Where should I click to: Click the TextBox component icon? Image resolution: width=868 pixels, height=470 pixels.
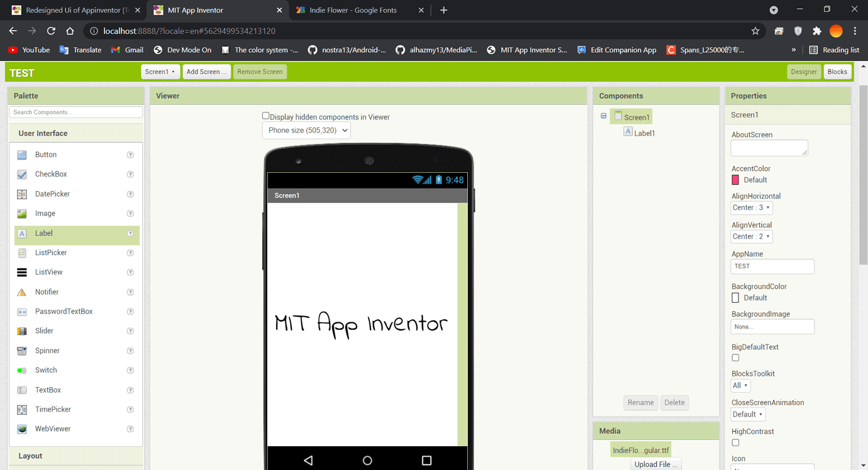click(22, 390)
